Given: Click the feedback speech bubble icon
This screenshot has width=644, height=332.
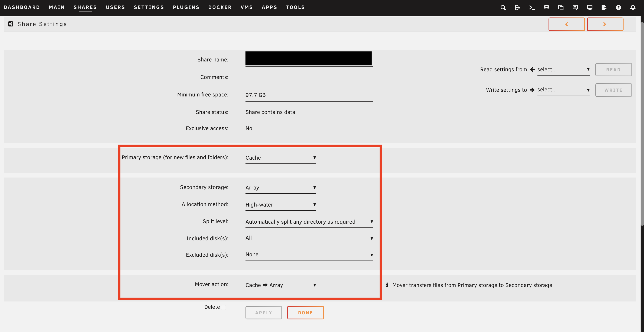Looking at the screenshot, I should pos(575,7).
